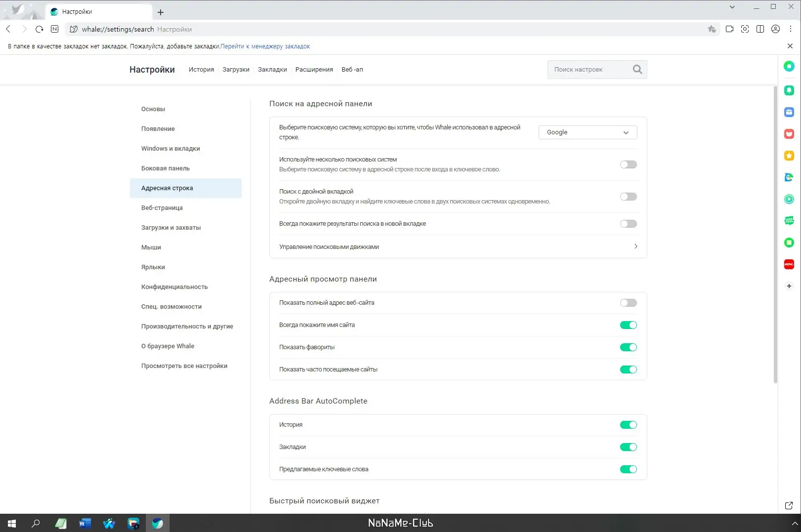
Task: Open the red NOW sidebar icon
Action: click(789, 264)
